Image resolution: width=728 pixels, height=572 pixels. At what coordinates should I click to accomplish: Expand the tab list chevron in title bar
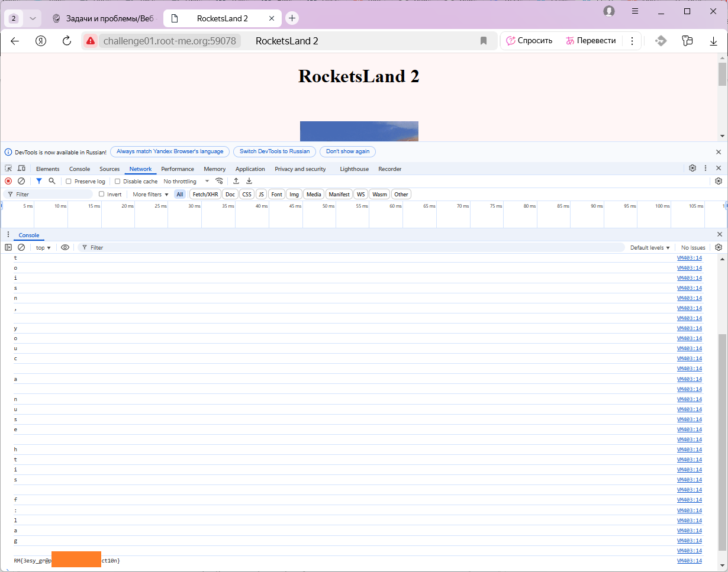33,18
